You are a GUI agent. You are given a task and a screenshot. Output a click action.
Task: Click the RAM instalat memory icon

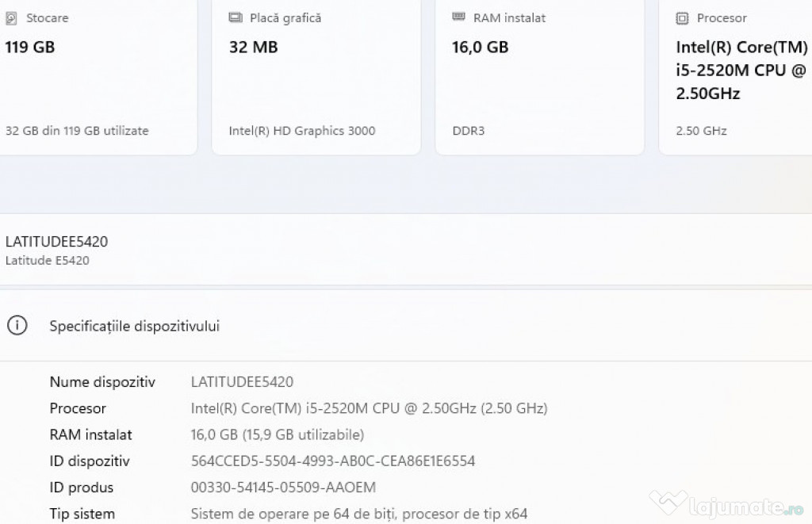pos(459,17)
